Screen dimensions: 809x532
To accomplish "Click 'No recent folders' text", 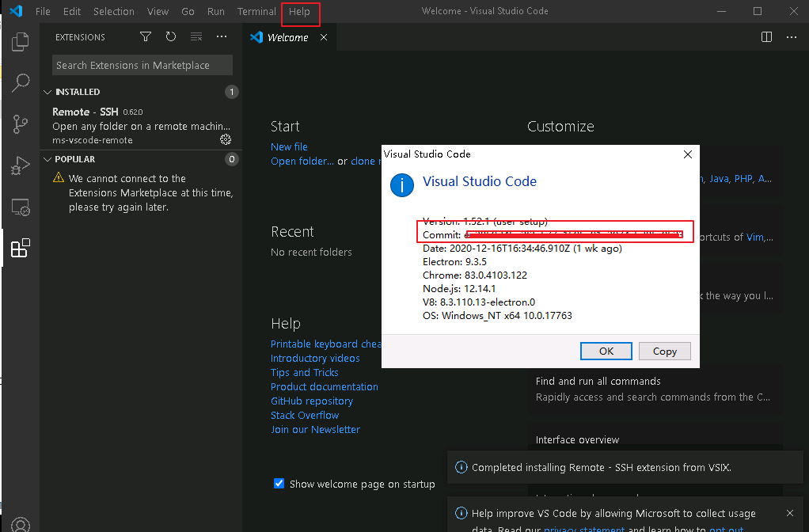I will point(311,252).
